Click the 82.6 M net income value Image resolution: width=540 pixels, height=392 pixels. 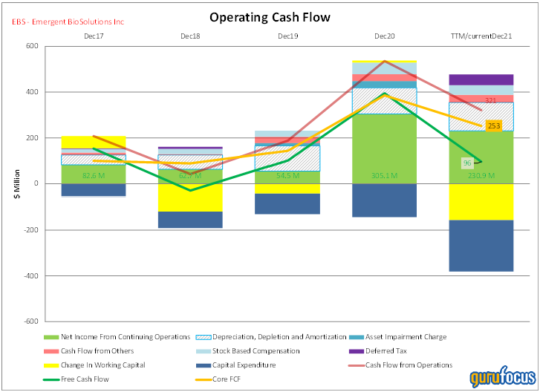tap(94, 176)
